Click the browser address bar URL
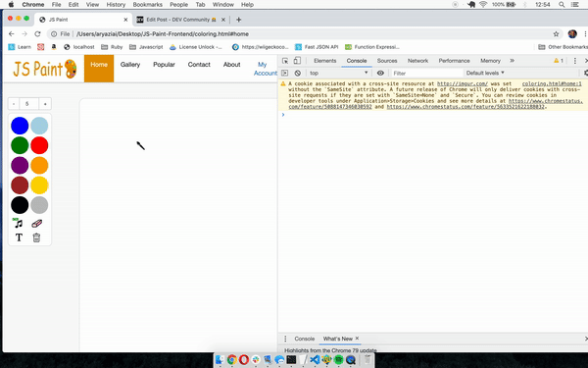This screenshot has width=588, height=368. coord(163,33)
